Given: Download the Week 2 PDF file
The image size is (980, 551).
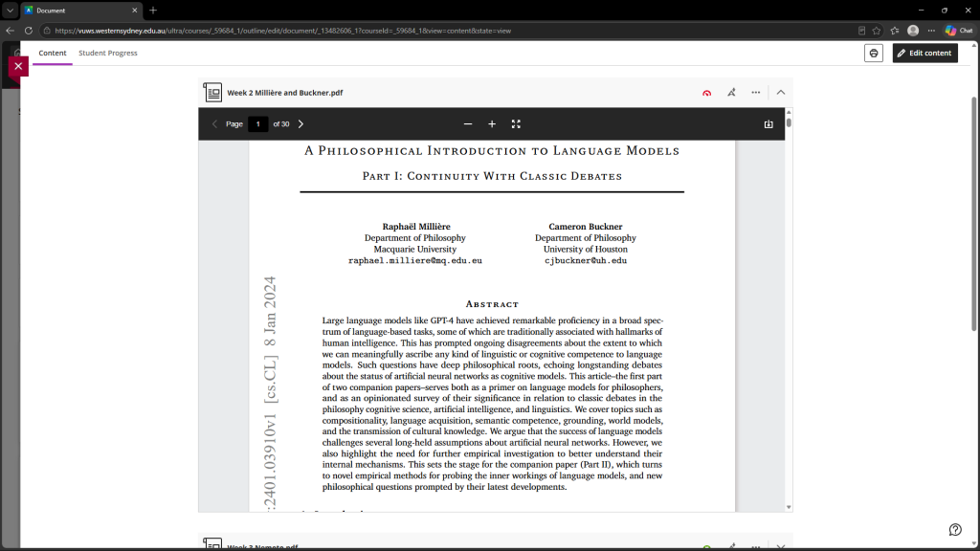Looking at the screenshot, I should coord(768,124).
